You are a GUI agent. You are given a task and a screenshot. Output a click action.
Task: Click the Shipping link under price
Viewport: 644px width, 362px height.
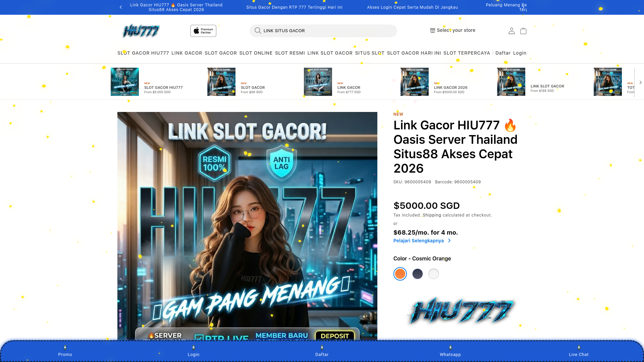tap(432, 215)
